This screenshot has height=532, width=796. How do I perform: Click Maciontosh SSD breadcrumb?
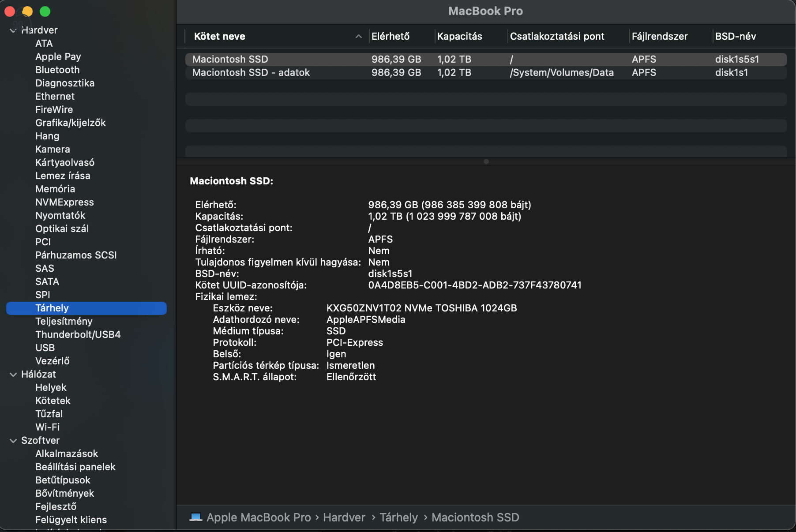(x=475, y=517)
